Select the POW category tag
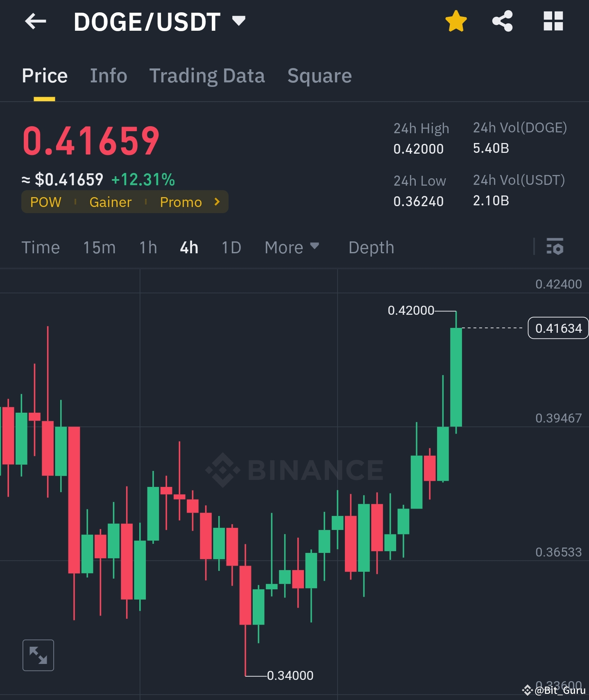Image resolution: width=589 pixels, height=700 pixels. tap(45, 202)
